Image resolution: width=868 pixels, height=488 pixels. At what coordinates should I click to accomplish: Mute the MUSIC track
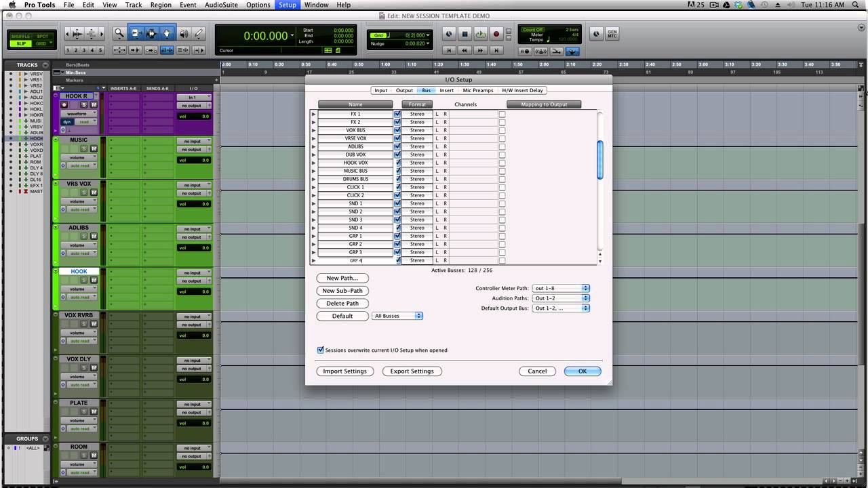tap(94, 148)
